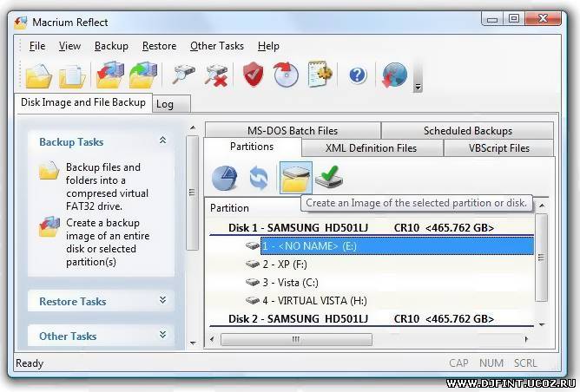Select partition 2 - XP (F:)
Screen dimensions: 580x392
coord(285,265)
